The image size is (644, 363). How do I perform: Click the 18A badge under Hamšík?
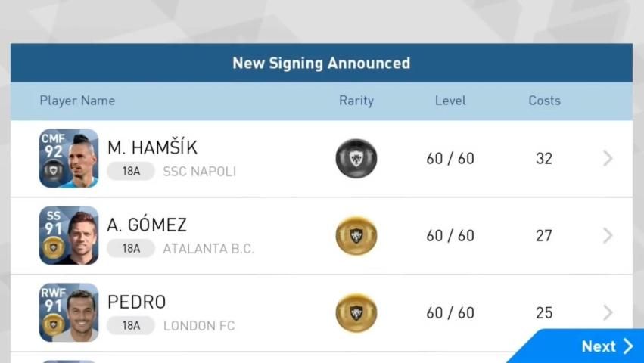(131, 172)
